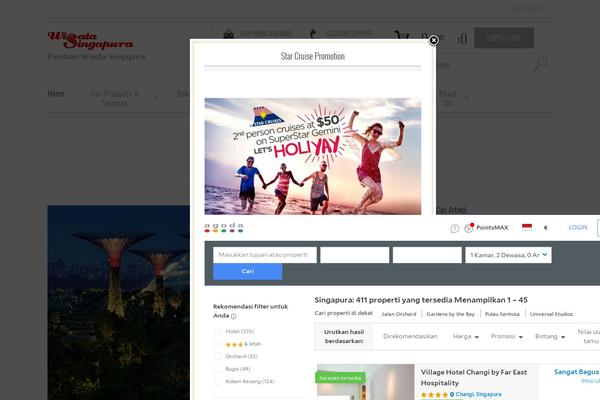Open the PointsMAX link

(x=492, y=228)
